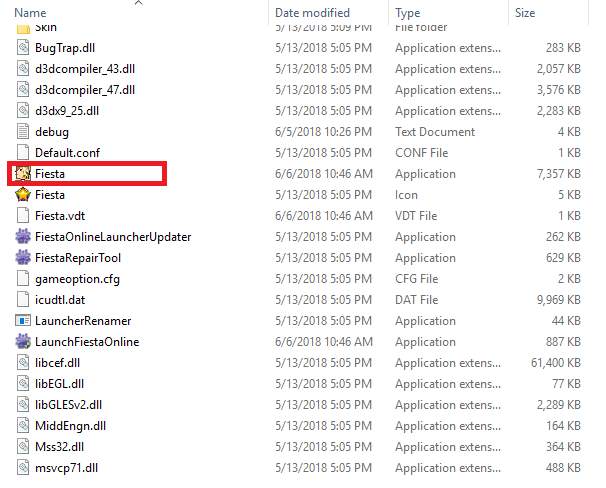Viewport: 606px width, 488px height.
Task: Click the FiestaOnlineLauncherUpdater icon
Action: click(x=23, y=237)
